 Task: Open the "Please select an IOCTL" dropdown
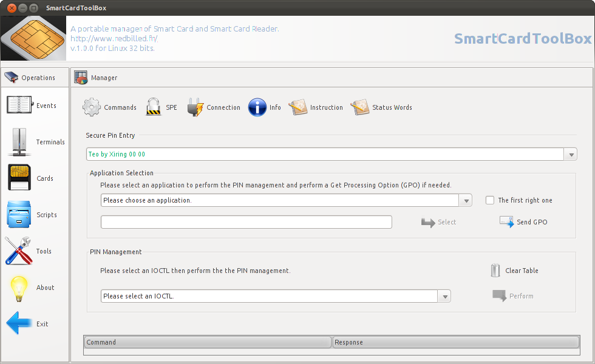click(x=445, y=296)
